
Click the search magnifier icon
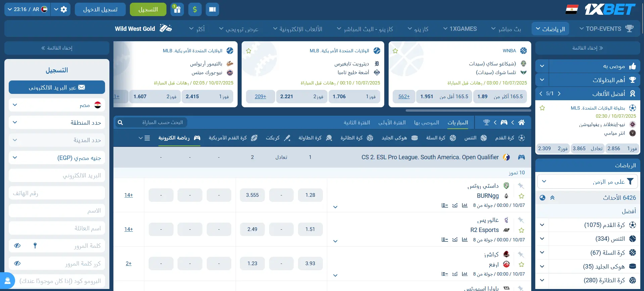[120, 123]
